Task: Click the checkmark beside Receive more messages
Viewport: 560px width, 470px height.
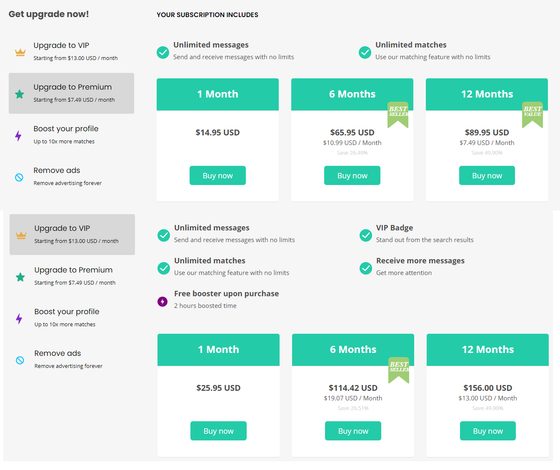Action: 366,268
